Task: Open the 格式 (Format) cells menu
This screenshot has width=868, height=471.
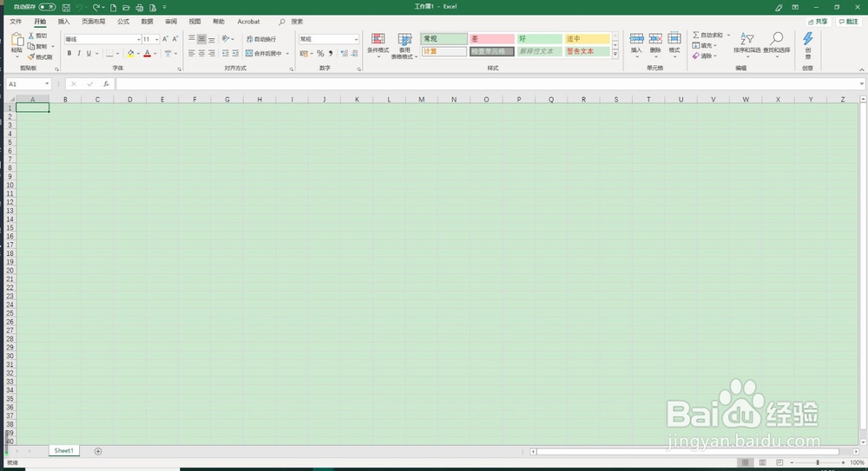Action: [674, 44]
